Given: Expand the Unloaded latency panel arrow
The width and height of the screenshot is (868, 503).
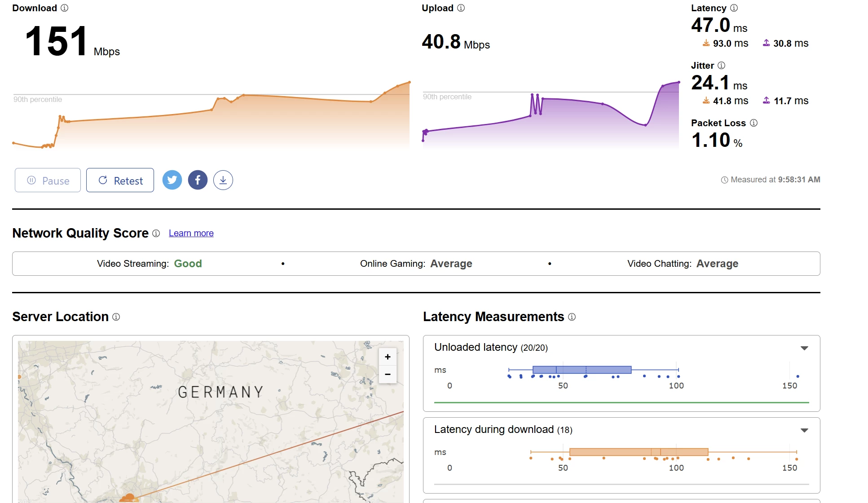Looking at the screenshot, I should (x=804, y=348).
